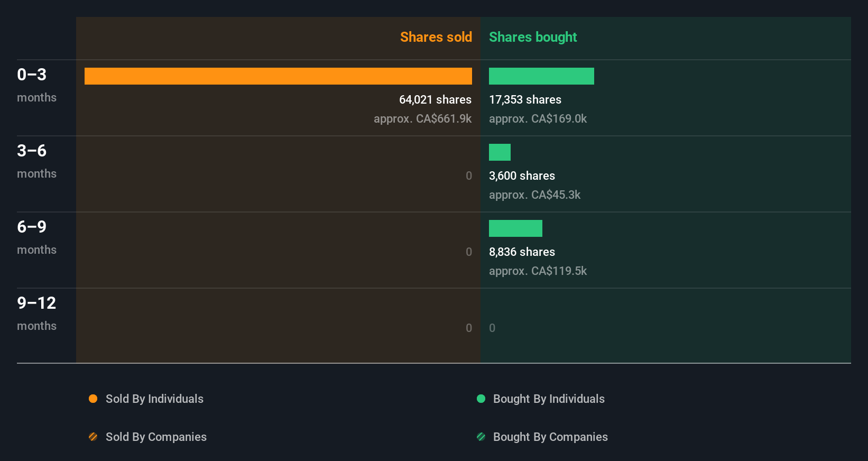Select the green 3–6 months shares bought bar

500,152
